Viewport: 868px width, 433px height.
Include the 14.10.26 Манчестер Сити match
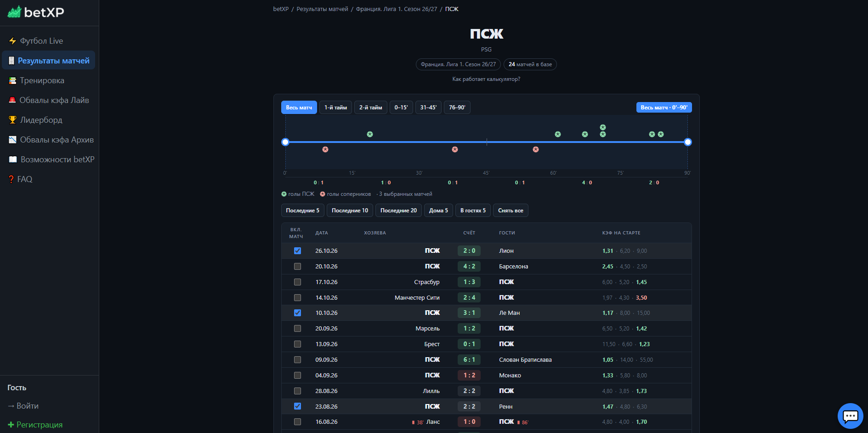[x=298, y=298]
